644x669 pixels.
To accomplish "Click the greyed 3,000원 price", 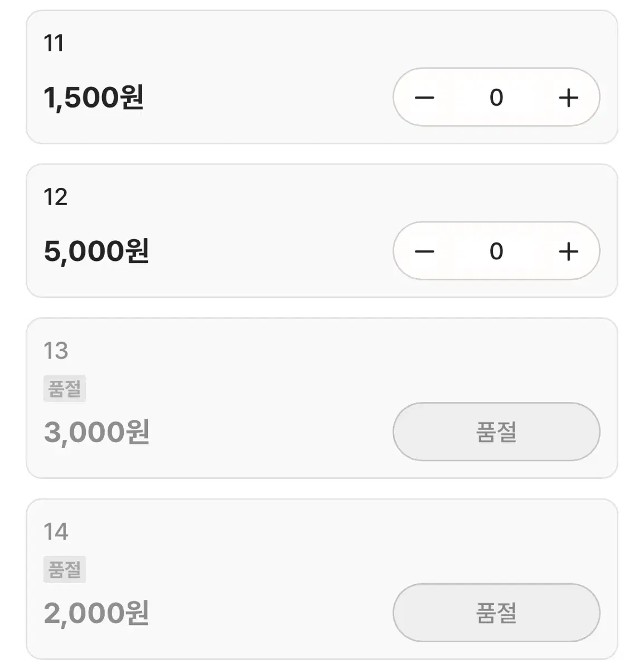I will click(x=96, y=432).
